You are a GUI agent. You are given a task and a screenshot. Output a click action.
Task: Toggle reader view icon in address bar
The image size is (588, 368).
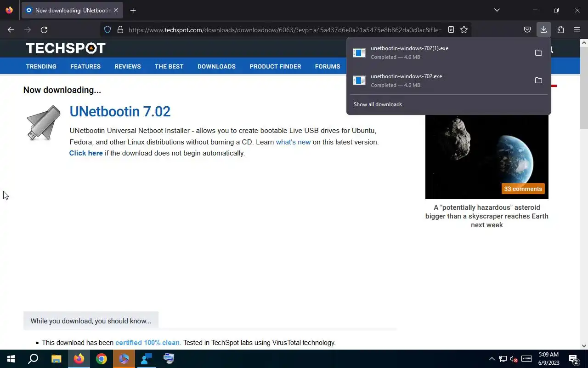pos(451,30)
